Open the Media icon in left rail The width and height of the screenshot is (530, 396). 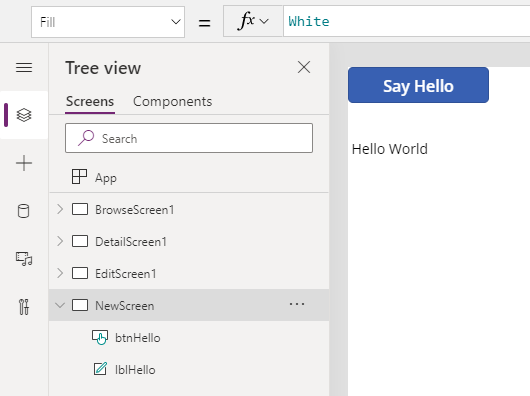click(x=24, y=259)
